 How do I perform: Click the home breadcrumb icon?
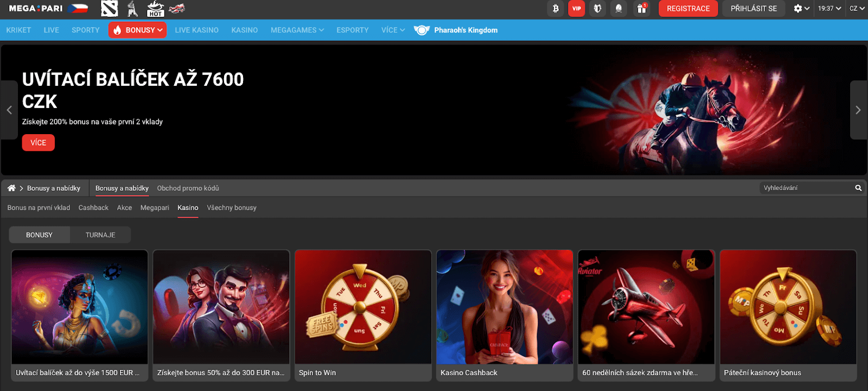tap(11, 188)
